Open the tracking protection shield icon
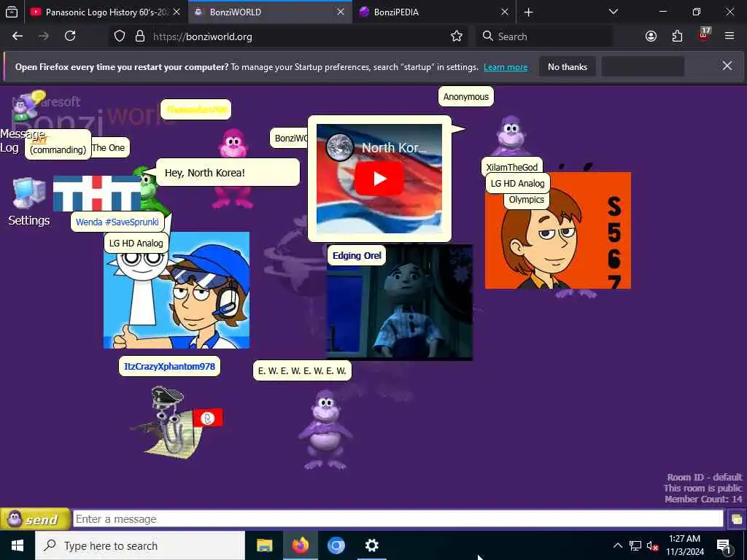Screen dimensions: 747x560 tap(120, 36)
